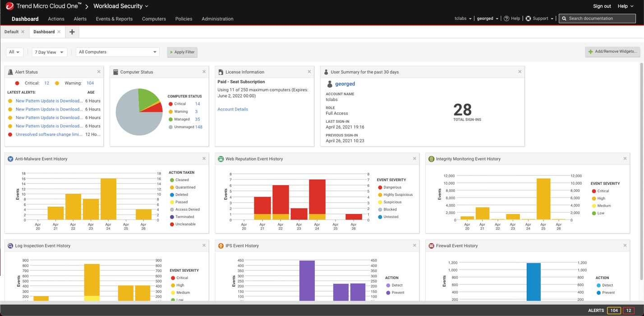Close the Integrity Monitoring Event History widget
644x316 pixels.
(625, 158)
